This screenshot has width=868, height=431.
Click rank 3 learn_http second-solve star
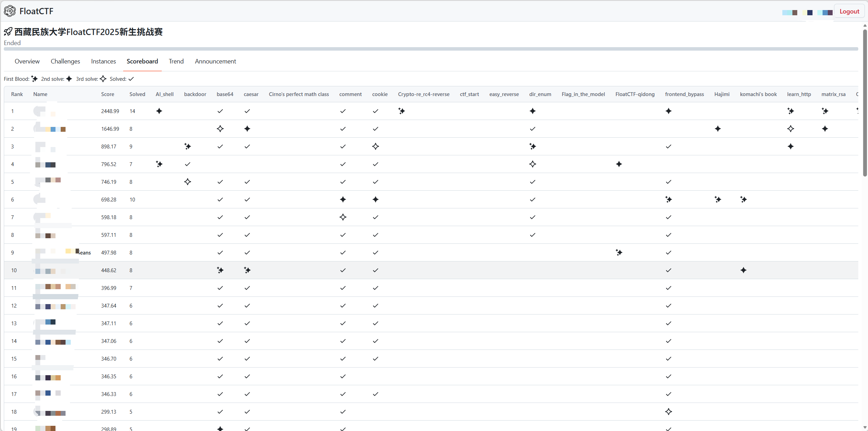click(x=791, y=146)
